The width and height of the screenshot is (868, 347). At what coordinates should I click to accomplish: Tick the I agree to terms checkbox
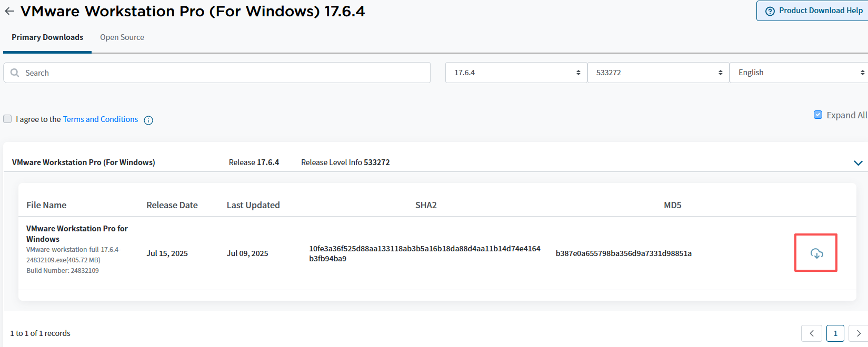point(7,119)
